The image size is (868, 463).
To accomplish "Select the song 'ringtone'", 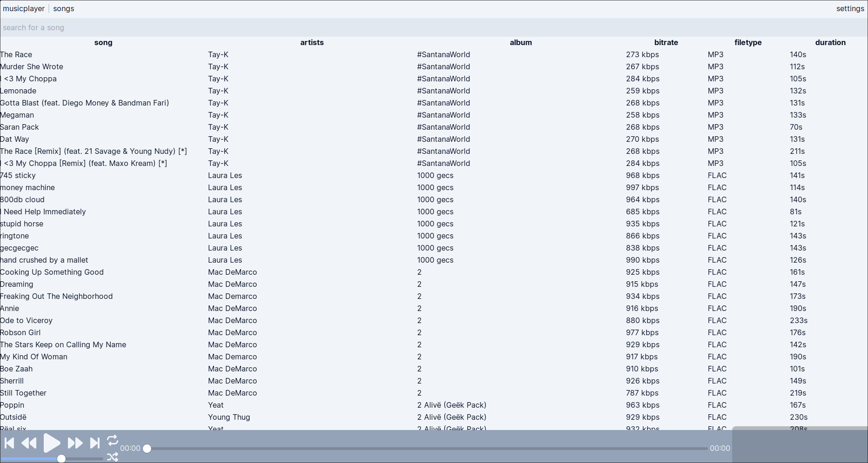I will coord(14,236).
